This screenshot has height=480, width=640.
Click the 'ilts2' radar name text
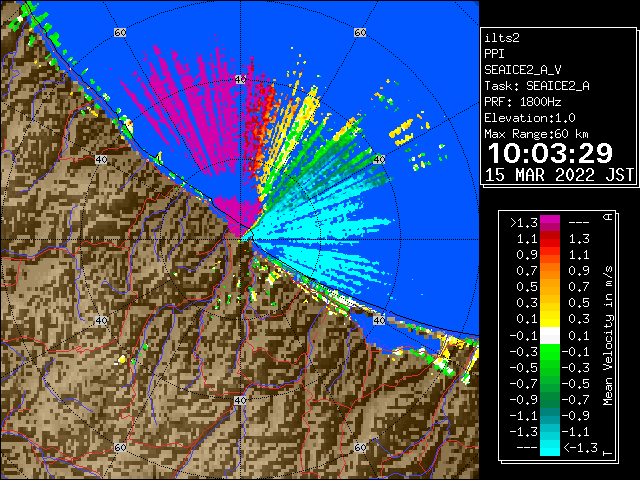point(502,38)
